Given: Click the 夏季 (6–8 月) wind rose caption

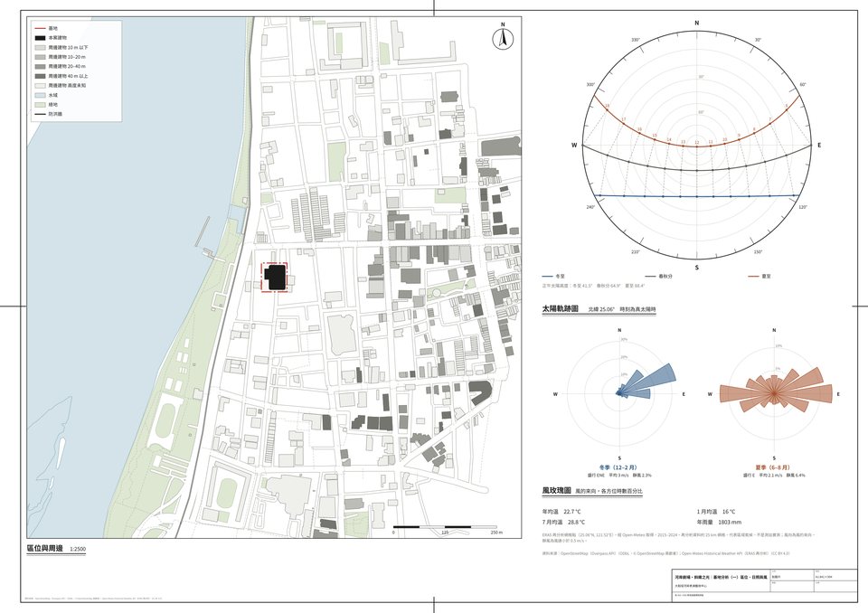Looking at the screenshot, I should coord(773,467).
